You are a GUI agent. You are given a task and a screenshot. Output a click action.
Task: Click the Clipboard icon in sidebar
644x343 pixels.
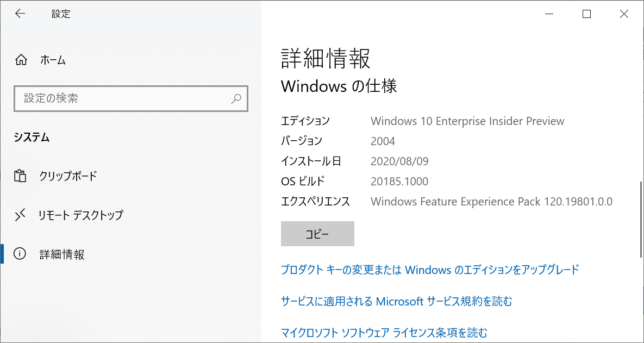tap(20, 176)
